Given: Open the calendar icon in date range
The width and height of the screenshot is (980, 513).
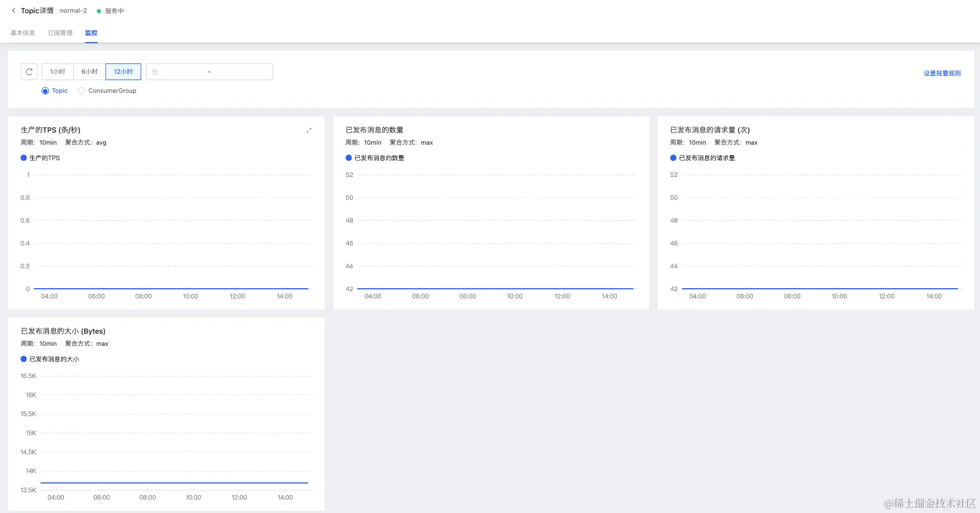Looking at the screenshot, I should [x=155, y=72].
